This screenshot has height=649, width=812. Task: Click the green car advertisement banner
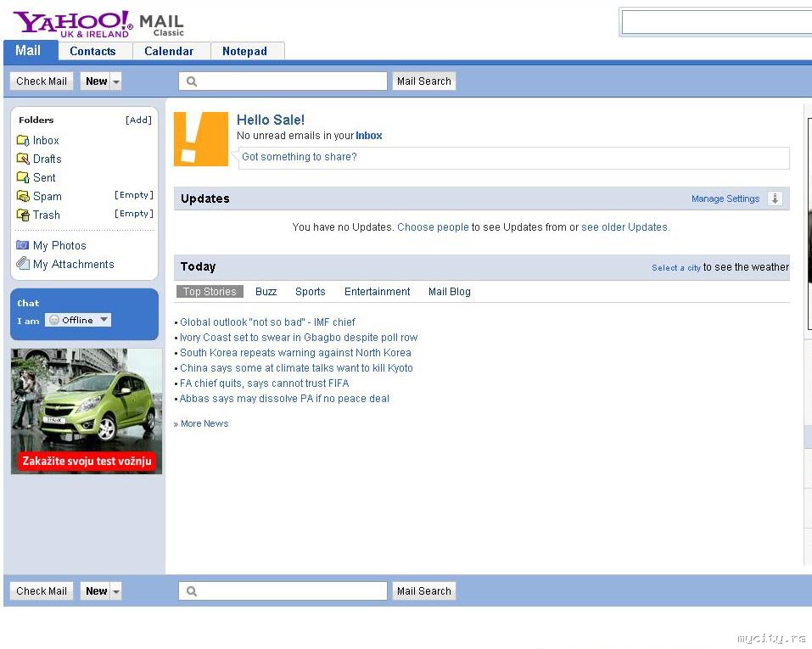(87, 411)
